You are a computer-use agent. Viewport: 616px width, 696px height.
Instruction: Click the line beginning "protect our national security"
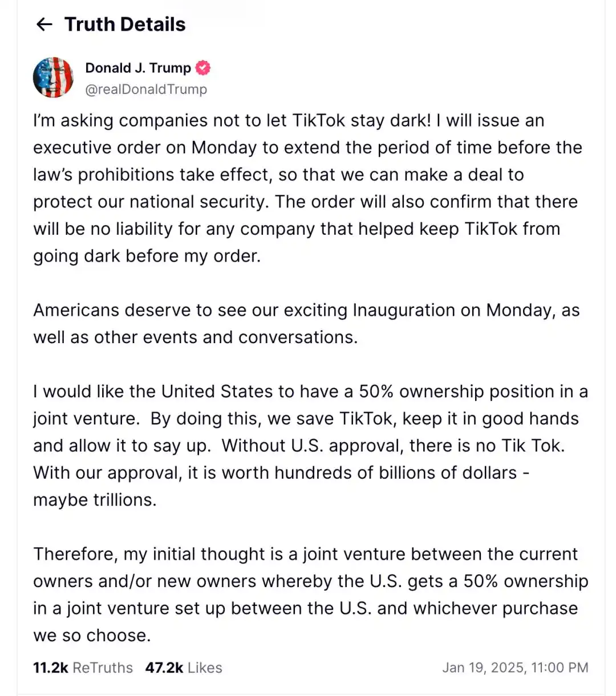coord(305,202)
